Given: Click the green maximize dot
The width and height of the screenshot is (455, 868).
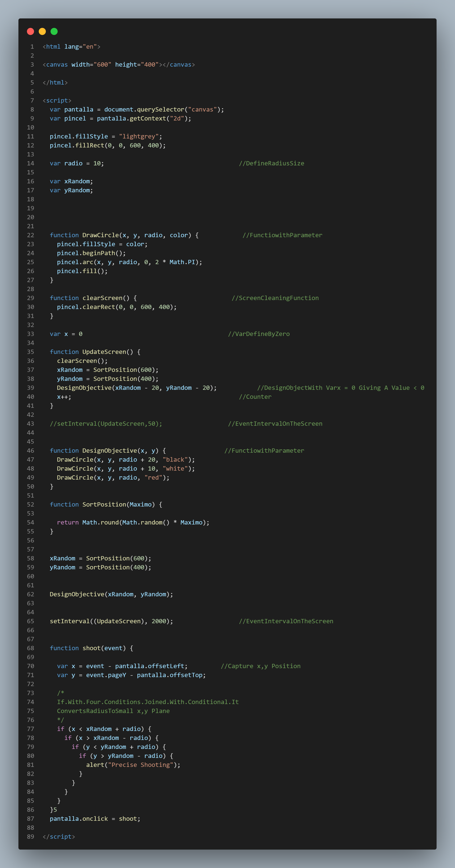Looking at the screenshot, I should pos(54,31).
